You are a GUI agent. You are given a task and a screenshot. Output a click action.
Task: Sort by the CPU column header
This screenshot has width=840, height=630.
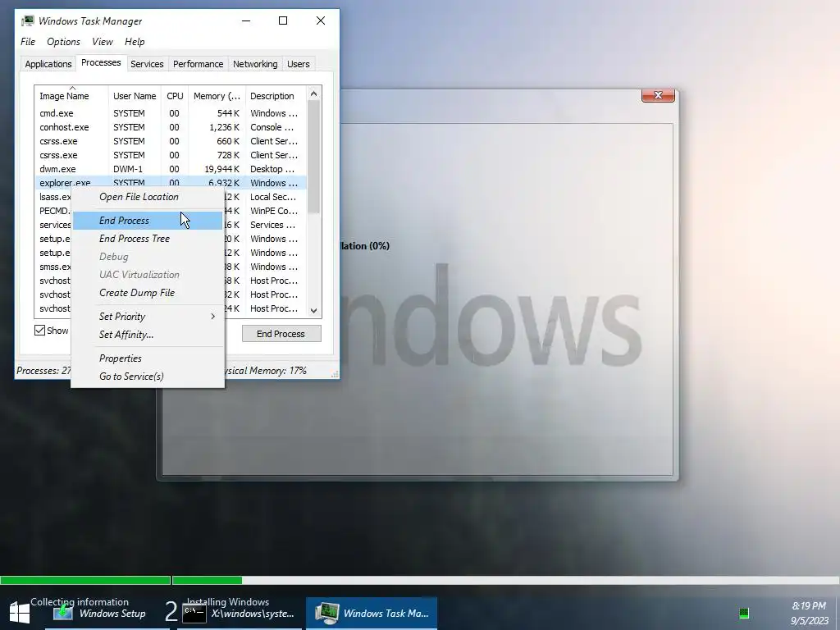click(x=175, y=96)
